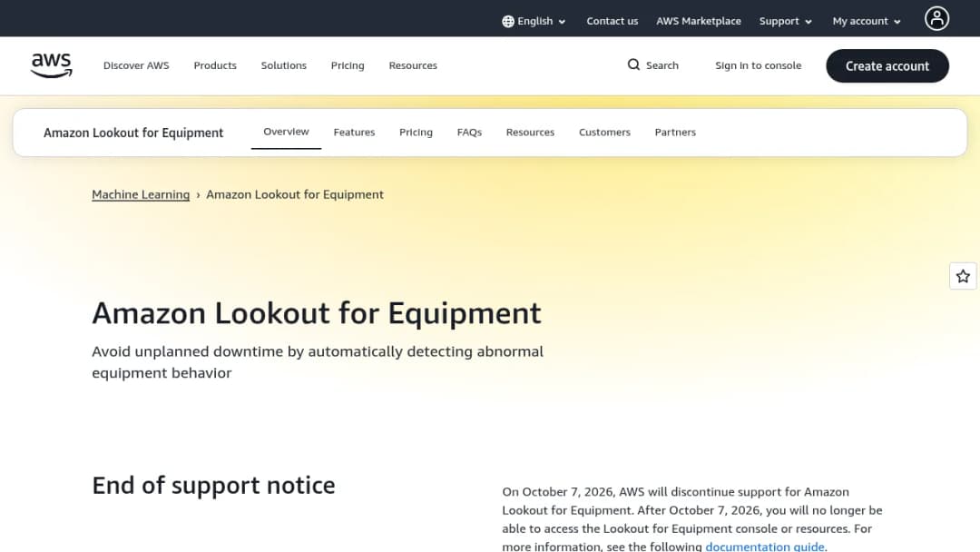
Task: Click the Search label in header
Action: coord(661,65)
